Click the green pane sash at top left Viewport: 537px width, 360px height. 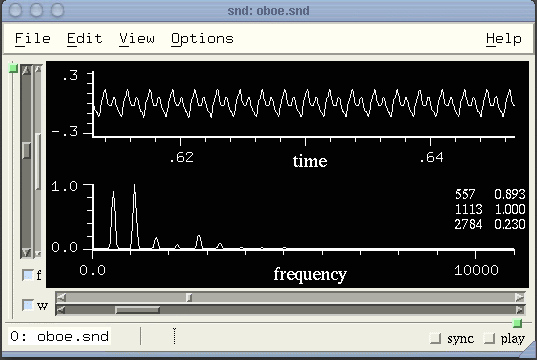point(13,68)
